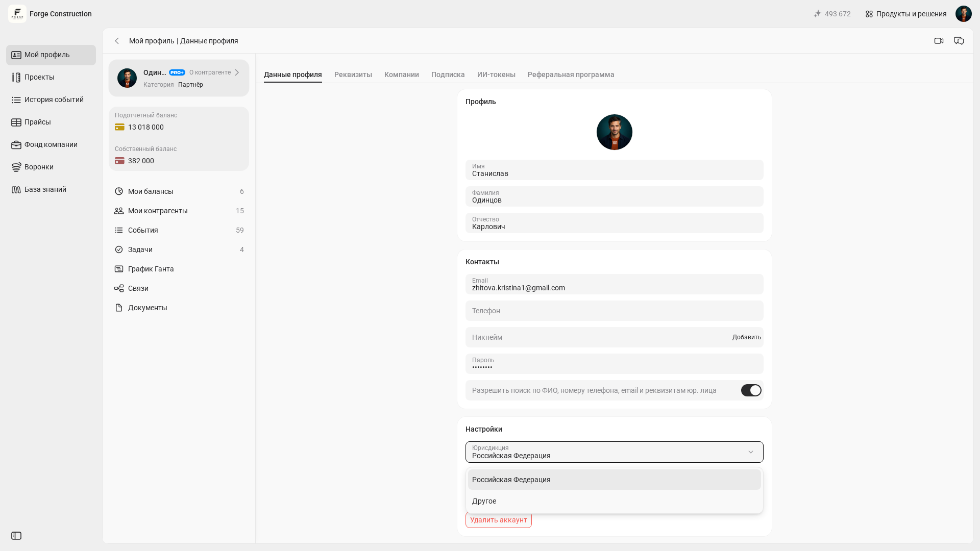Click the large profile photo
This screenshot has height=551, width=980.
615,132
